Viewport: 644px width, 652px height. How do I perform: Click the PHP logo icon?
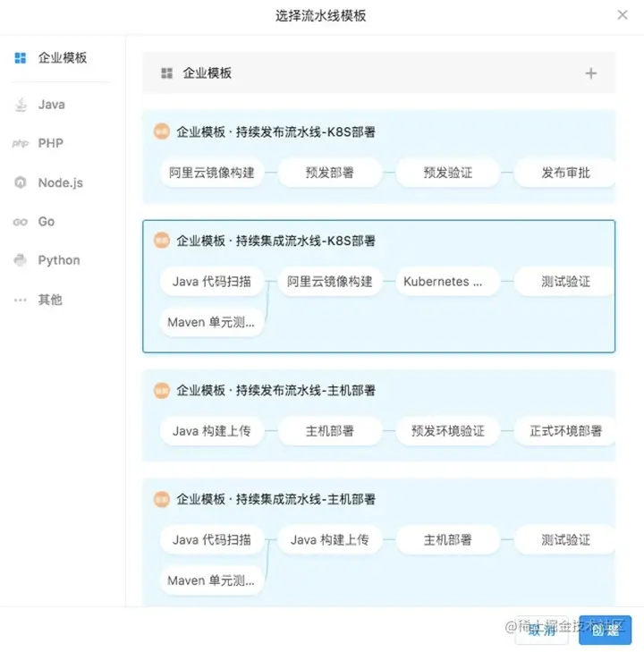[20, 143]
